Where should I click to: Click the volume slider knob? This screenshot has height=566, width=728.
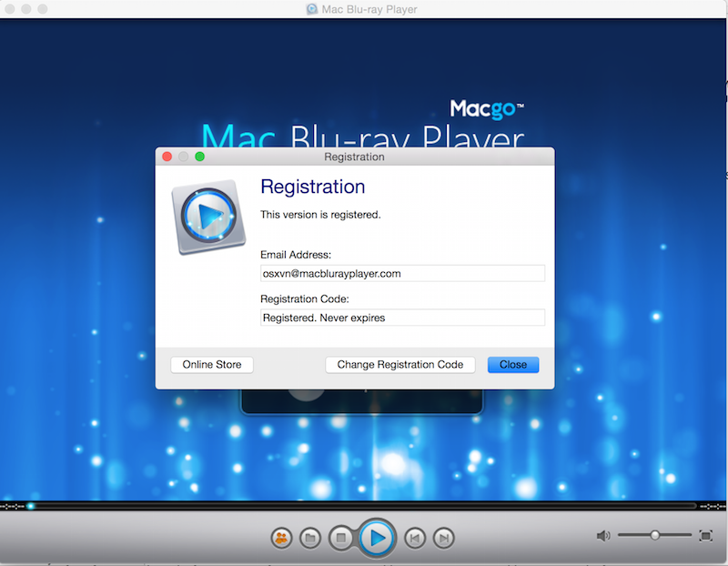(654, 535)
